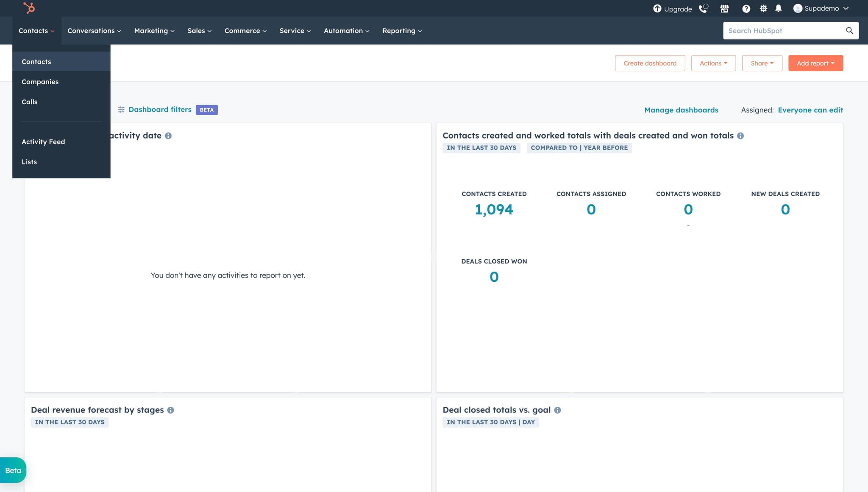Click the info icon on Deal closed totals

click(x=557, y=410)
